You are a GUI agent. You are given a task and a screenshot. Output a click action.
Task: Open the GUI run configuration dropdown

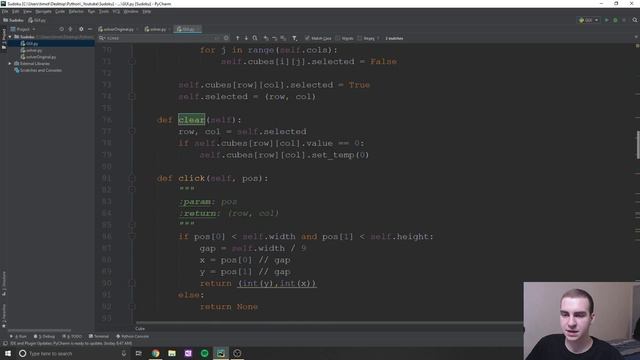pyautogui.click(x=588, y=20)
